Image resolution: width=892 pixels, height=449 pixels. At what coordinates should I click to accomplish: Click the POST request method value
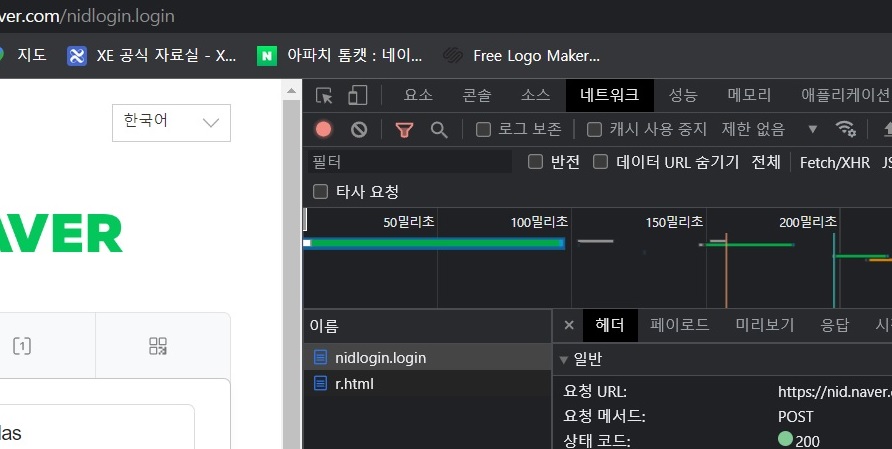click(x=795, y=417)
